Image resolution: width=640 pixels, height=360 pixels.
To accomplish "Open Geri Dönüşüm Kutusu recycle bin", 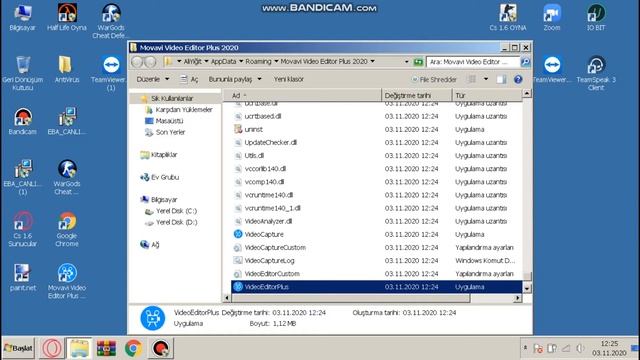I will click(22, 73).
